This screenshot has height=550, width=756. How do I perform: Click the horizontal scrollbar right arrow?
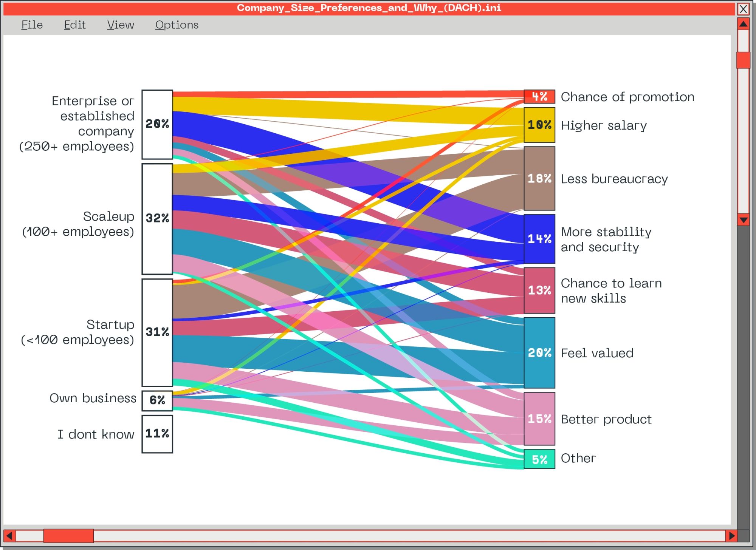tap(731, 536)
